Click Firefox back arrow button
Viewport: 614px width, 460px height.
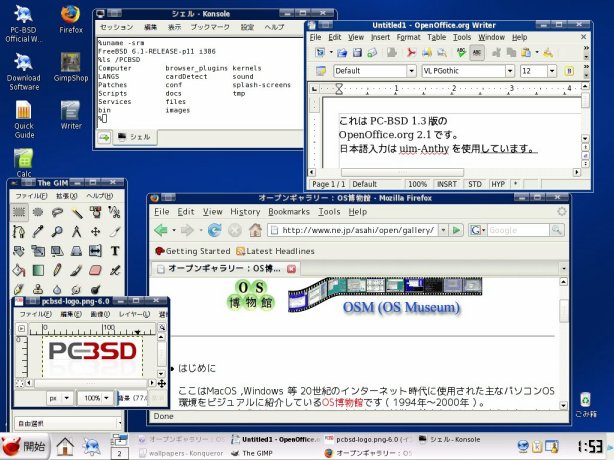161,230
